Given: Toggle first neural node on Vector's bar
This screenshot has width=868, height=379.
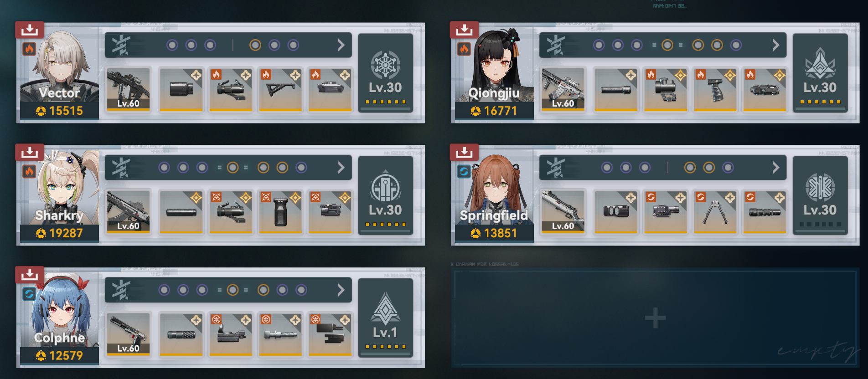Looking at the screenshot, I should point(172,45).
